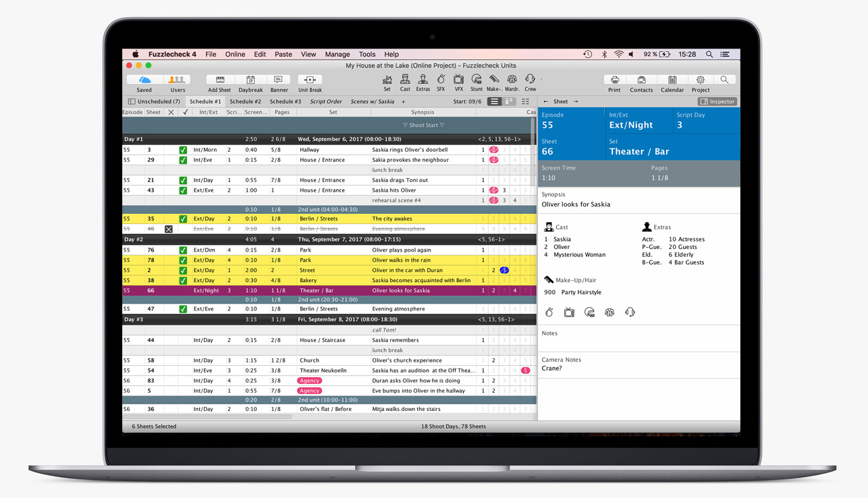Click the pink Agency badge on sheet 83
This screenshot has height=498, width=868.
(x=309, y=381)
